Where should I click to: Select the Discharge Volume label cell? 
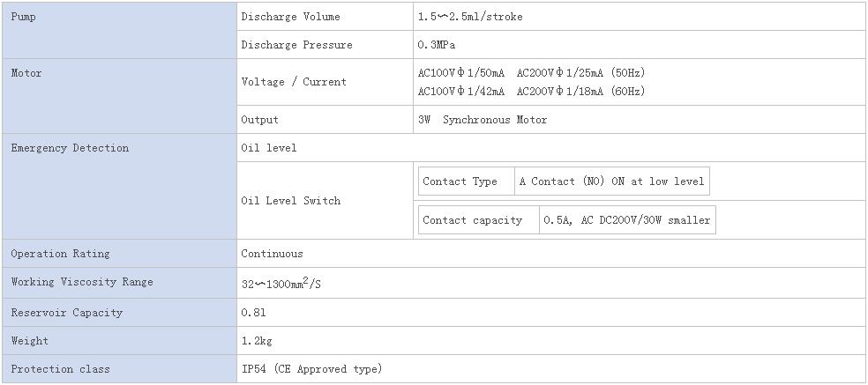click(x=325, y=17)
